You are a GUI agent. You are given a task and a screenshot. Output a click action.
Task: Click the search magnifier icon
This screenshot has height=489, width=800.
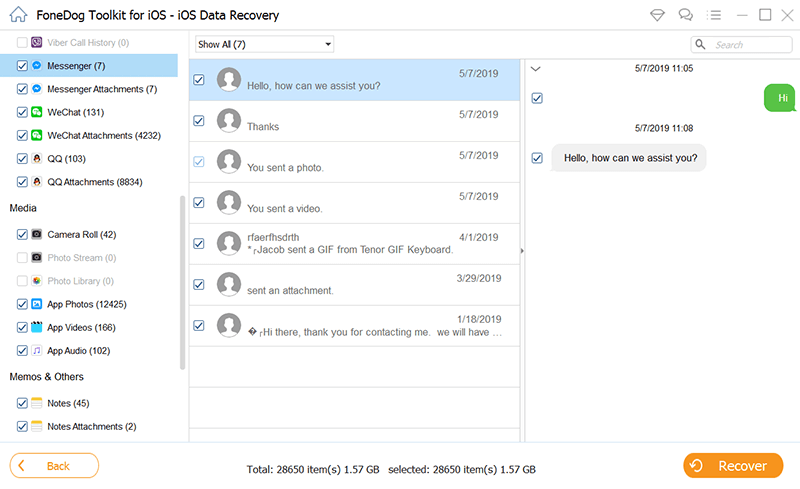[x=701, y=44]
